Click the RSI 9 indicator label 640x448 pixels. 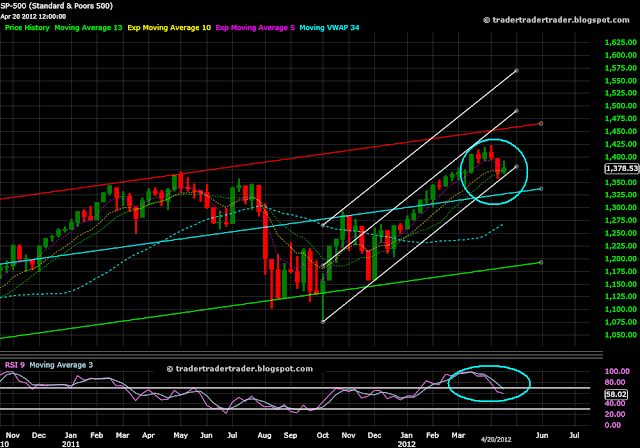(15, 365)
